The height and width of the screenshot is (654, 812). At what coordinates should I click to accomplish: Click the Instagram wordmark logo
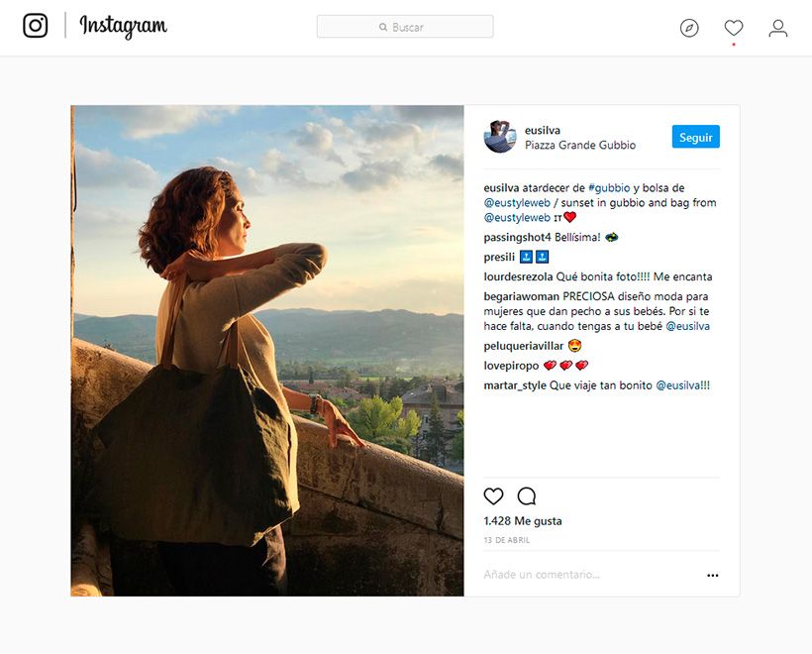click(123, 26)
